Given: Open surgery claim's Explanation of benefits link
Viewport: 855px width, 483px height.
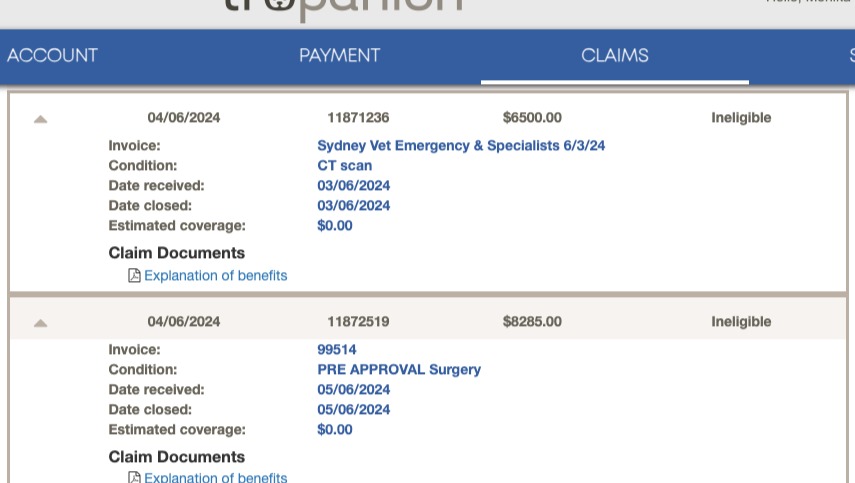Looking at the screenshot, I should pyautogui.click(x=215, y=477).
